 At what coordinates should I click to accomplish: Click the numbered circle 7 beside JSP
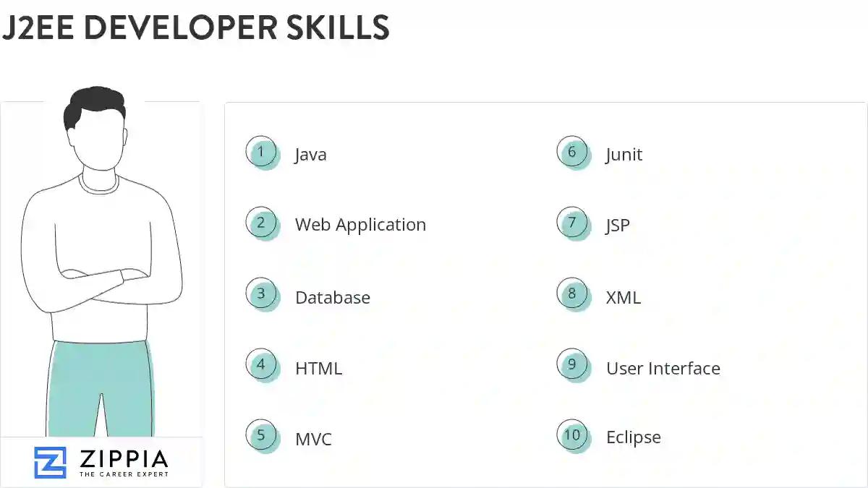573,223
